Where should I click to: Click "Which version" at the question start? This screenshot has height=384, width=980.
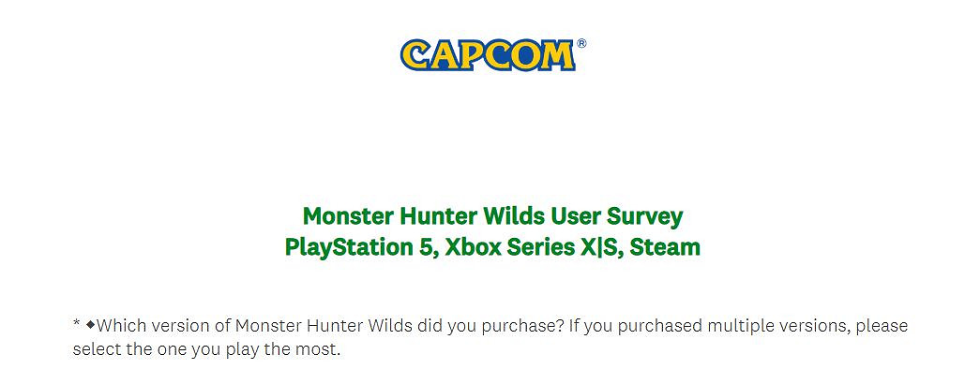tap(144, 326)
